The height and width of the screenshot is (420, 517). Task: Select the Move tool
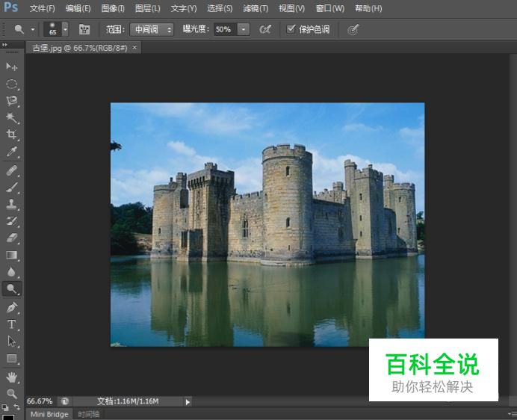point(12,67)
